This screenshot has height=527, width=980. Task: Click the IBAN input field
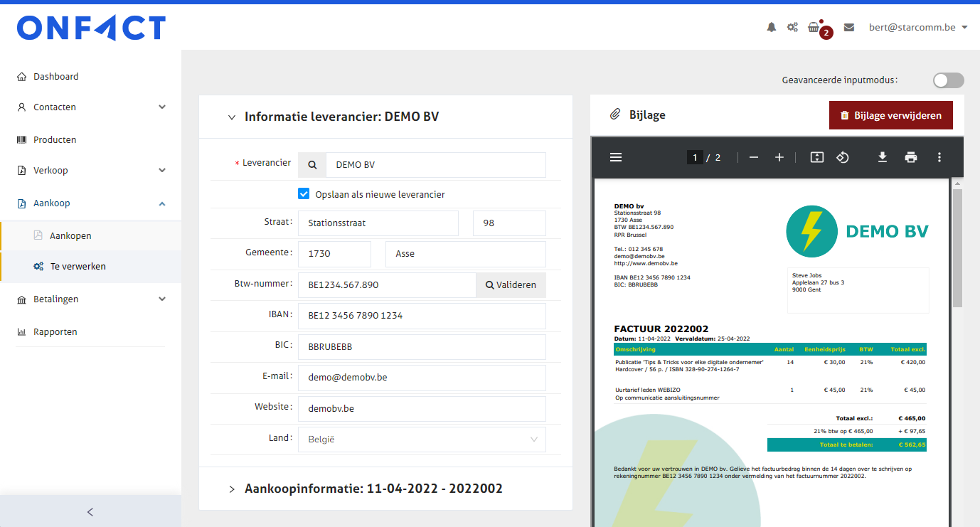[x=422, y=316]
